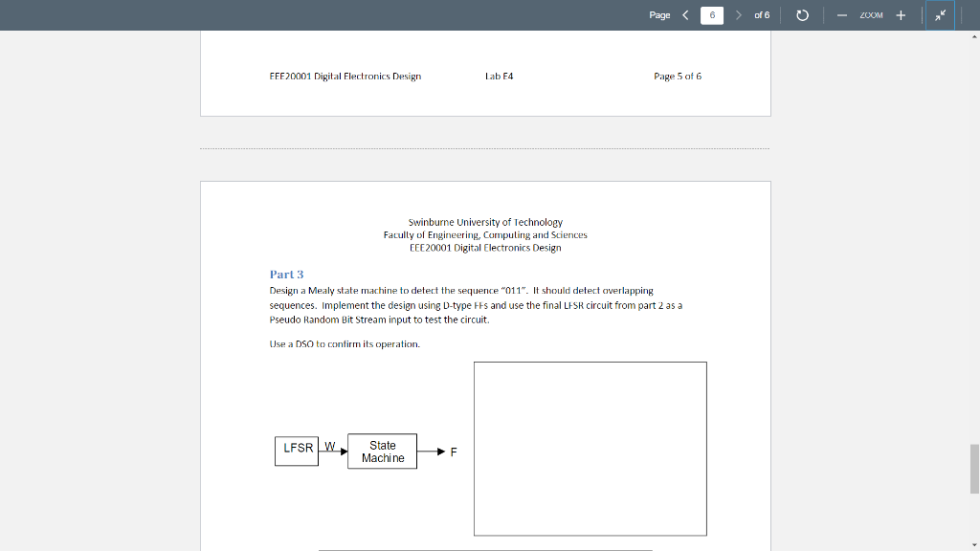Click the Page label in the toolbar
This screenshot has height=551, width=980.
658,14
